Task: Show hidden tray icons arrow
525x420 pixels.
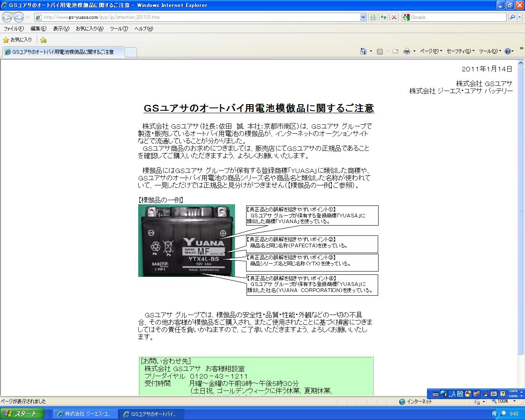Action: (495, 414)
